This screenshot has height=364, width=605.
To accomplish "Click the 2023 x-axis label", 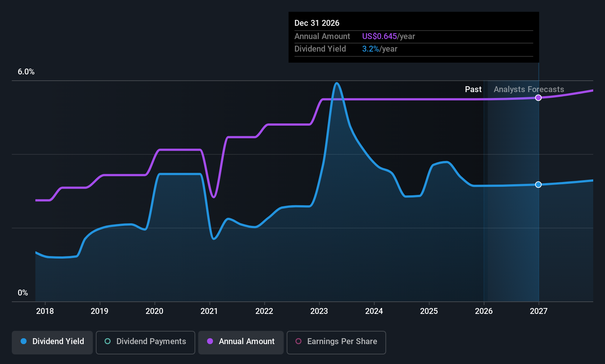I will pos(319,311).
